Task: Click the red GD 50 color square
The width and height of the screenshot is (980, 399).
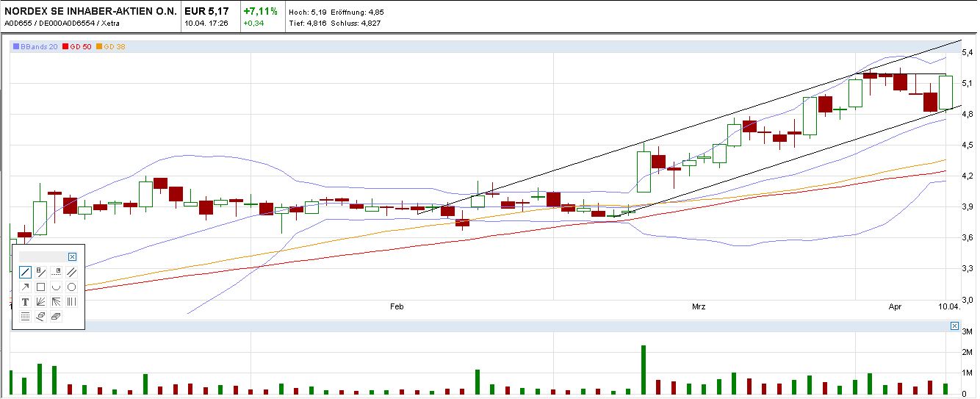Action: [x=65, y=46]
